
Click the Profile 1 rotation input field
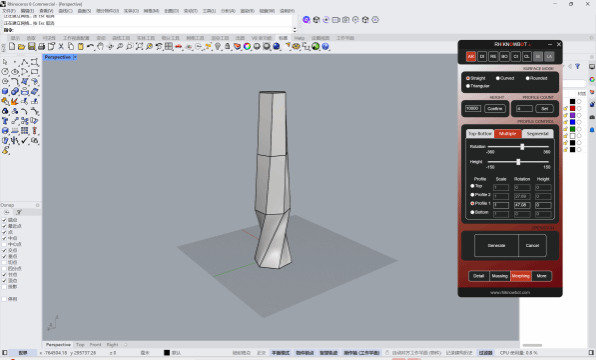522,205
